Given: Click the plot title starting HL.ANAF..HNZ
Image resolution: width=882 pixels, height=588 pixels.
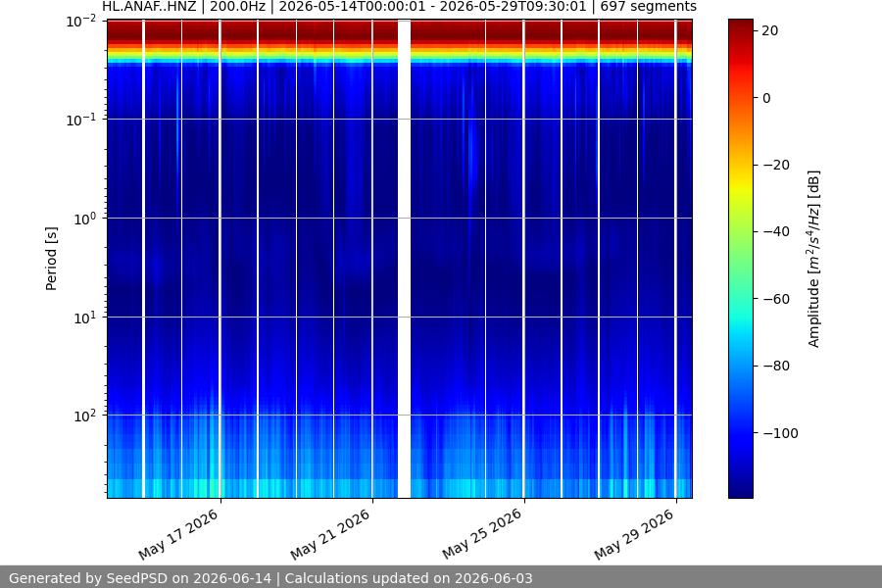Looking at the screenshot, I should (399, 7).
